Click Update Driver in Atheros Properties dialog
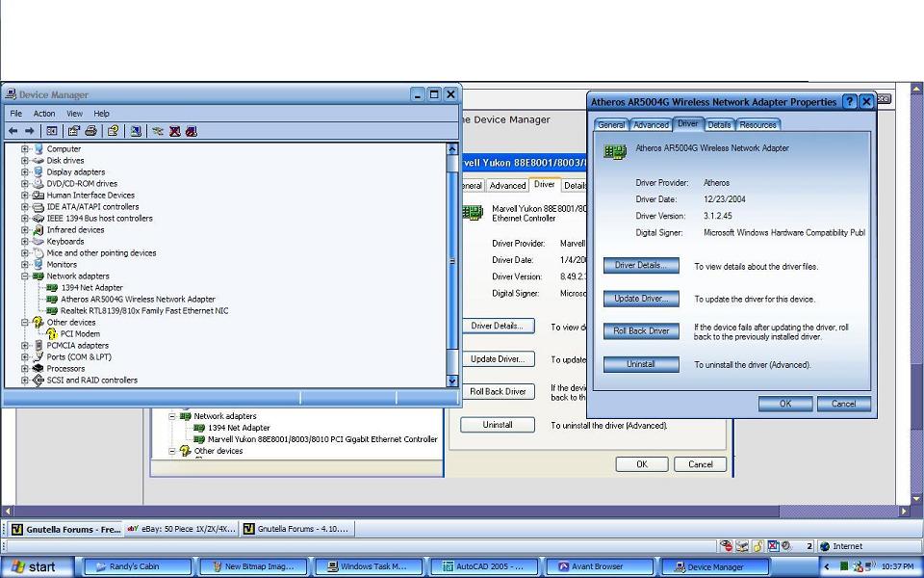Viewport: 924px width, 578px height. tap(641, 299)
